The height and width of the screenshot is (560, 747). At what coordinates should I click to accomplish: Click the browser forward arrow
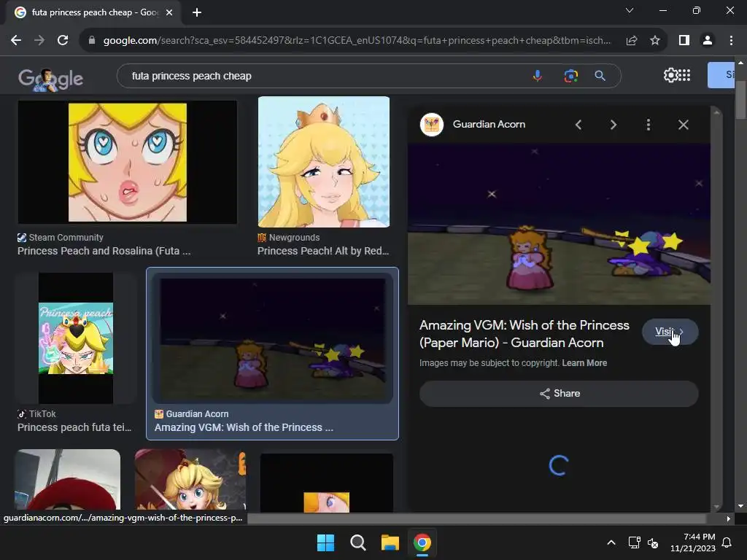pyautogui.click(x=39, y=41)
